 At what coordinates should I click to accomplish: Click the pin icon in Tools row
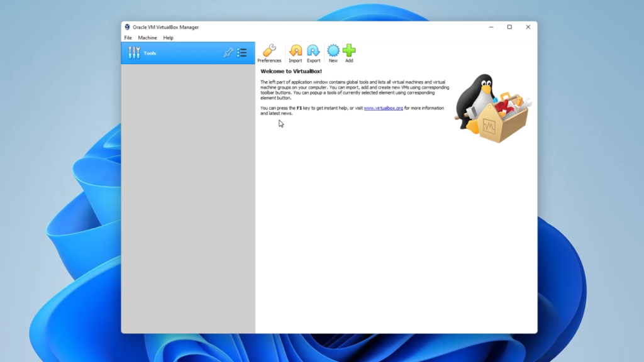(228, 53)
